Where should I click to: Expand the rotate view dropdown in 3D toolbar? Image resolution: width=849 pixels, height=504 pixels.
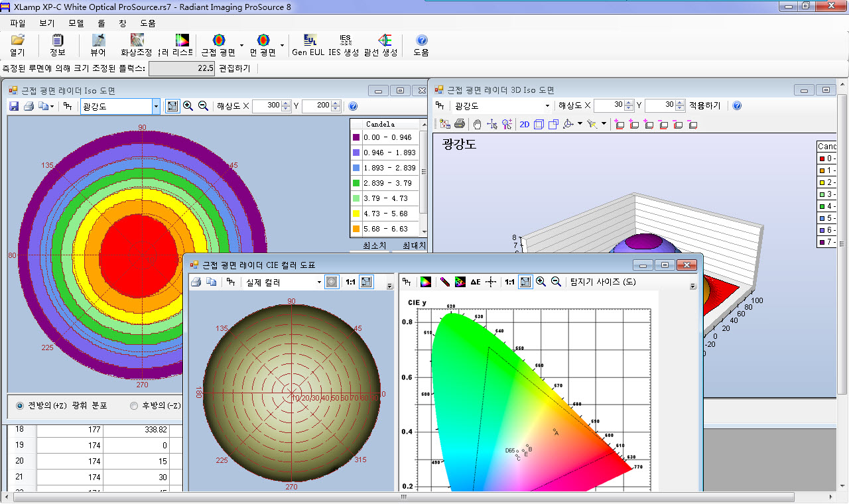click(x=580, y=124)
